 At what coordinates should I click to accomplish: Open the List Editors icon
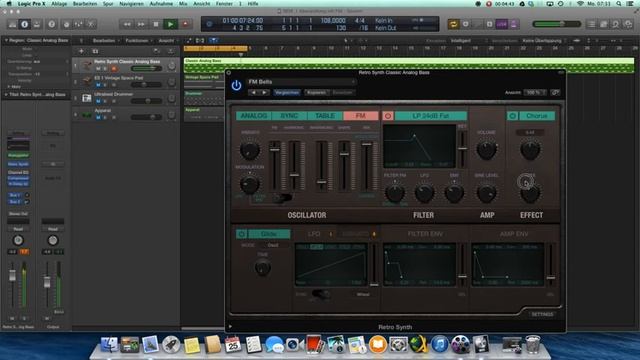tap(591, 24)
